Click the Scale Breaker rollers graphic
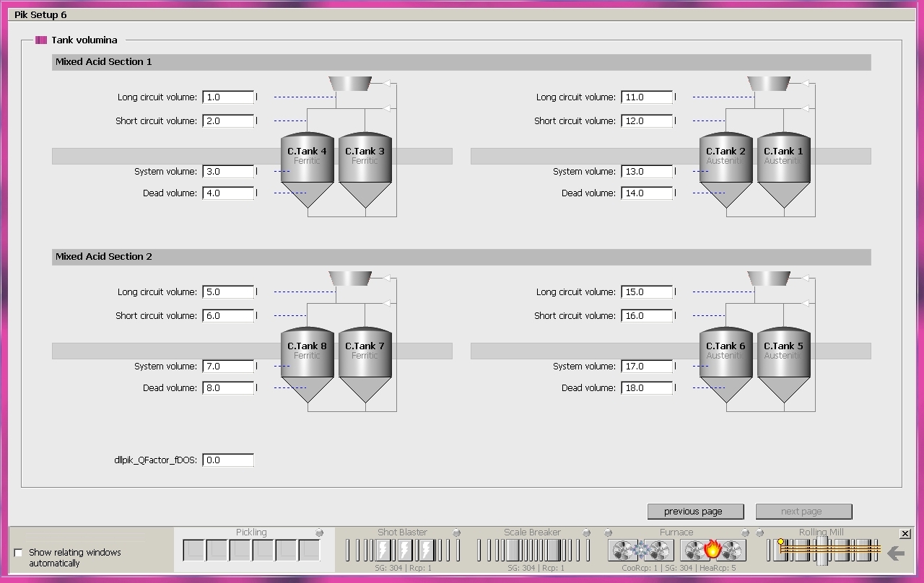Viewport: 924px width, 583px height. tap(532, 551)
